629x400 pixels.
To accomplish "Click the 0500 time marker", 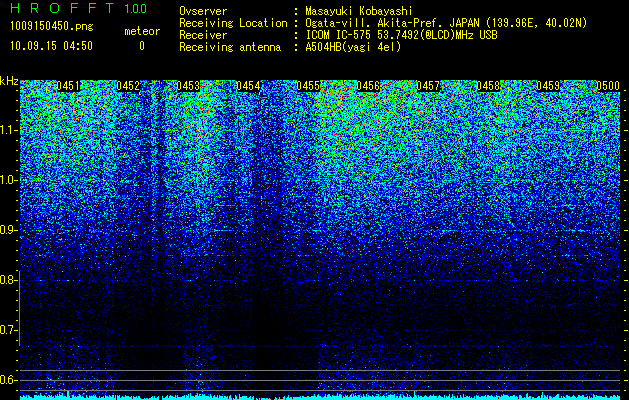I will tap(608, 86).
